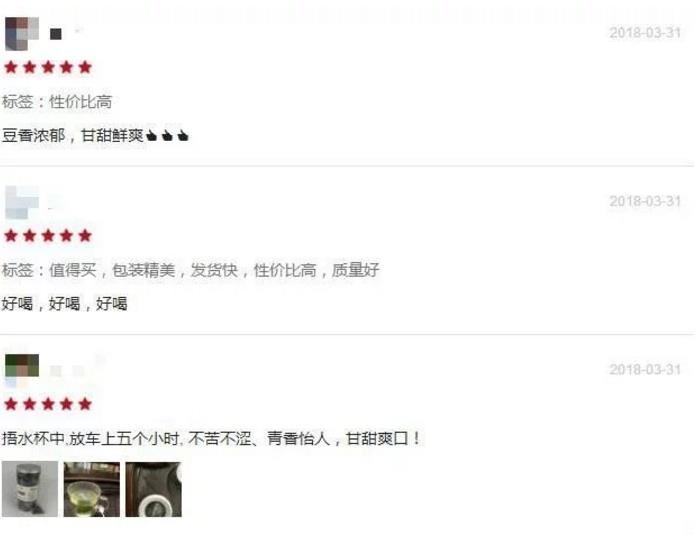Click the first review's 2018-03-31 date
The height and width of the screenshot is (541, 699).
click(645, 33)
